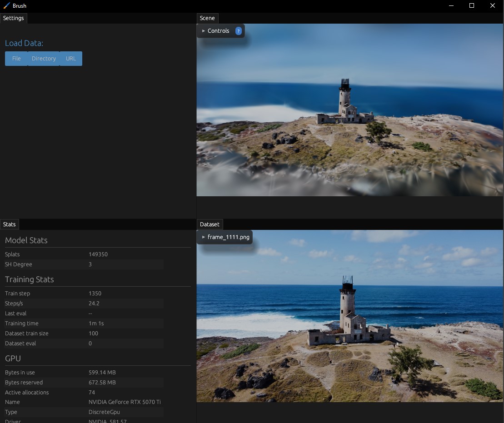
Task: Click the Training time value 1m 1s
Action: pyautogui.click(x=96, y=323)
